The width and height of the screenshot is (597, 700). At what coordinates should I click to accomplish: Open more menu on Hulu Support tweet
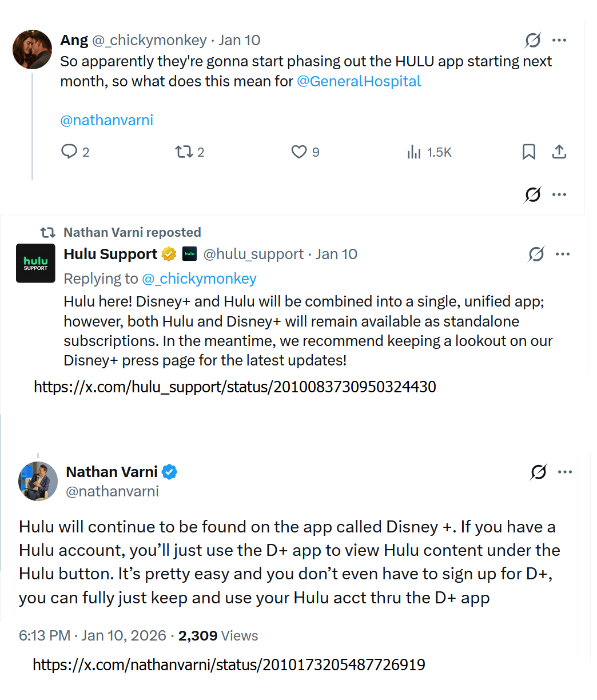tap(563, 254)
